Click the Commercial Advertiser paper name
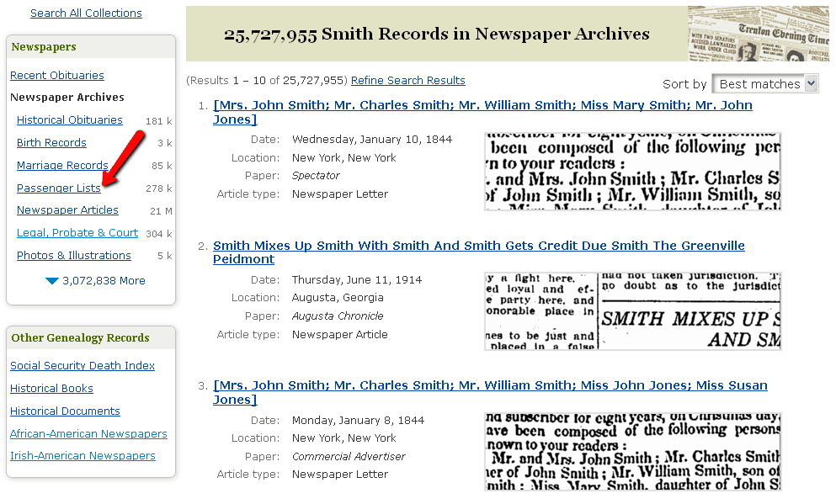The image size is (836, 504). click(x=349, y=457)
